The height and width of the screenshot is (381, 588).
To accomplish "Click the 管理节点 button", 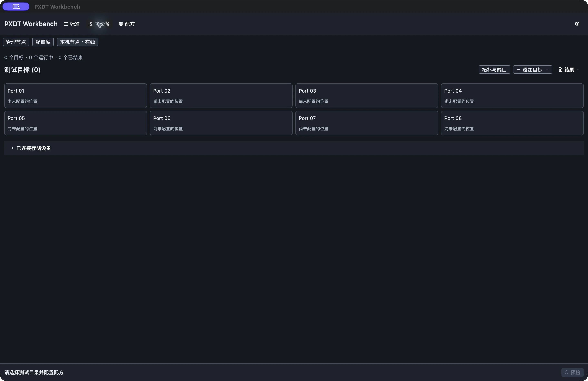I will pyautogui.click(x=16, y=42).
